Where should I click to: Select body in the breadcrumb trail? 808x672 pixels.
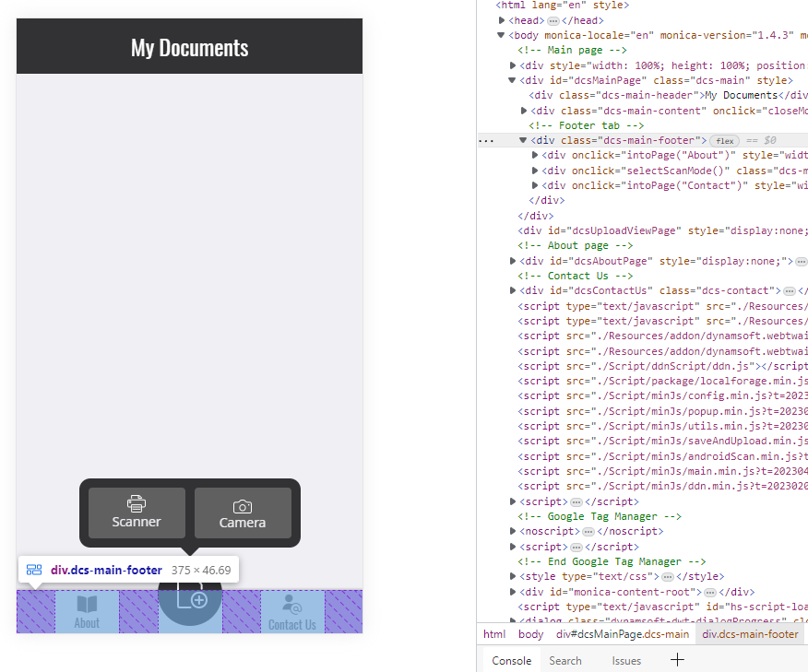pos(530,634)
